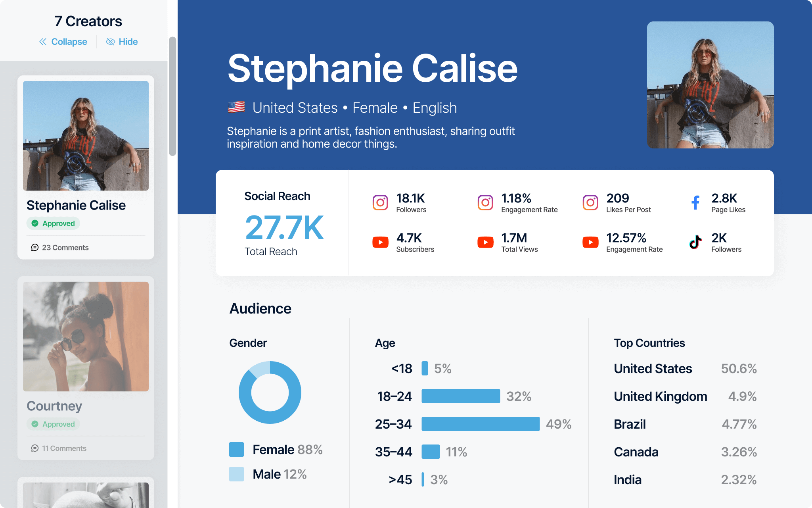Click the "18.1K" followers value

click(410, 198)
